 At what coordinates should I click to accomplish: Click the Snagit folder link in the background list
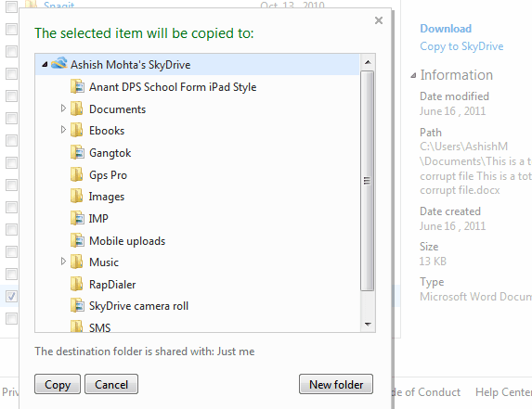[x=59, y=5]
